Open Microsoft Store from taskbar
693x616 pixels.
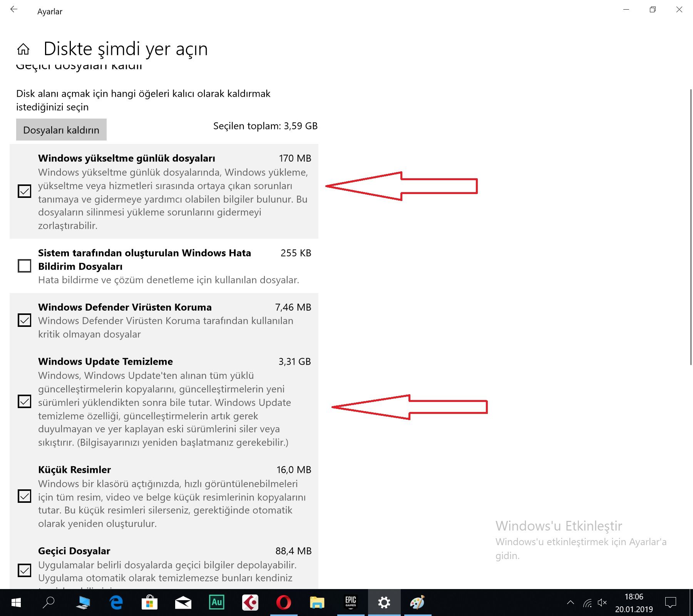[149, 603]
